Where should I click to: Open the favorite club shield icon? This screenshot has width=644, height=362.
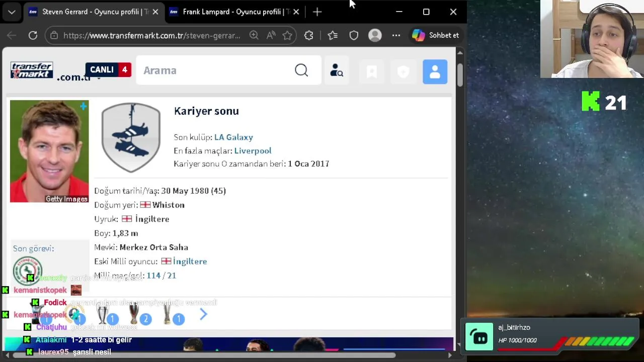click(x=403, y=72)
